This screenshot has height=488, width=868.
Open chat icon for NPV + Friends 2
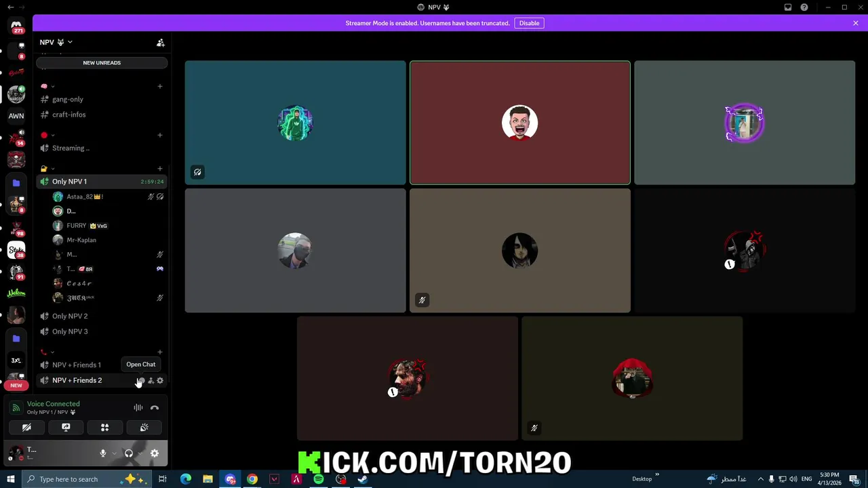point(141,380)
